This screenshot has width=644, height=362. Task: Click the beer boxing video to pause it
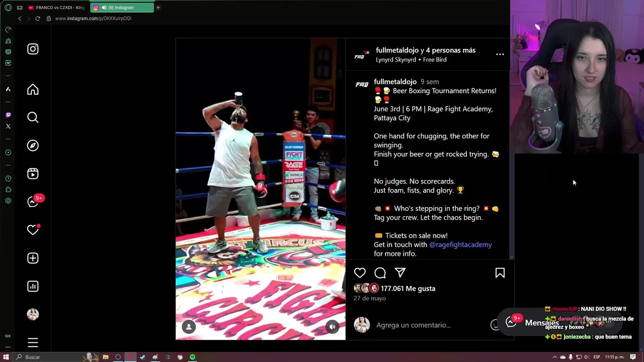click(x=261, y=189)
